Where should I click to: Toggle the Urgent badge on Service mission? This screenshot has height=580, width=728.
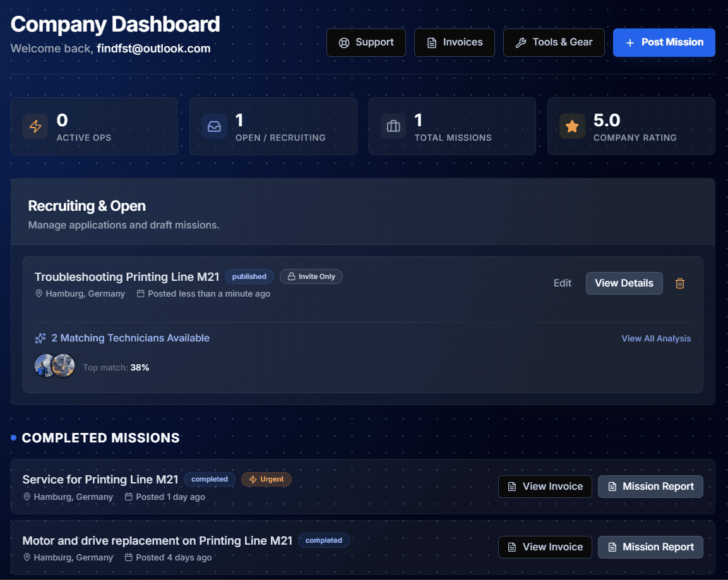pyautogui.click(x=266, y=480)
